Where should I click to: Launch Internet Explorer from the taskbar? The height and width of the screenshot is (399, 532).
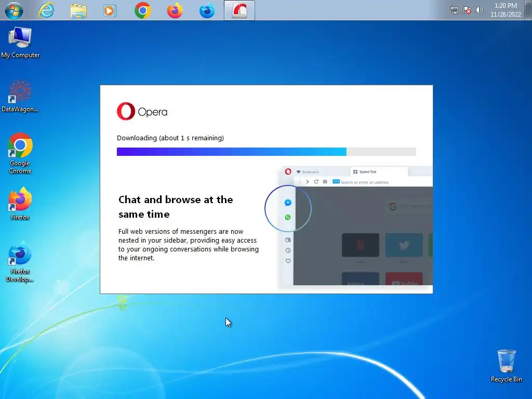(x=46, y=10)
